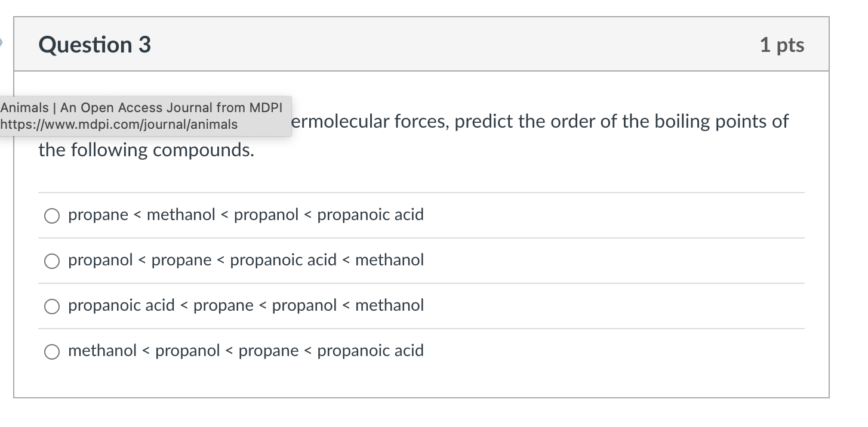Click the "Question 3" heading
The width and height of the screenshot is (868, 427).
pos(95,45)
